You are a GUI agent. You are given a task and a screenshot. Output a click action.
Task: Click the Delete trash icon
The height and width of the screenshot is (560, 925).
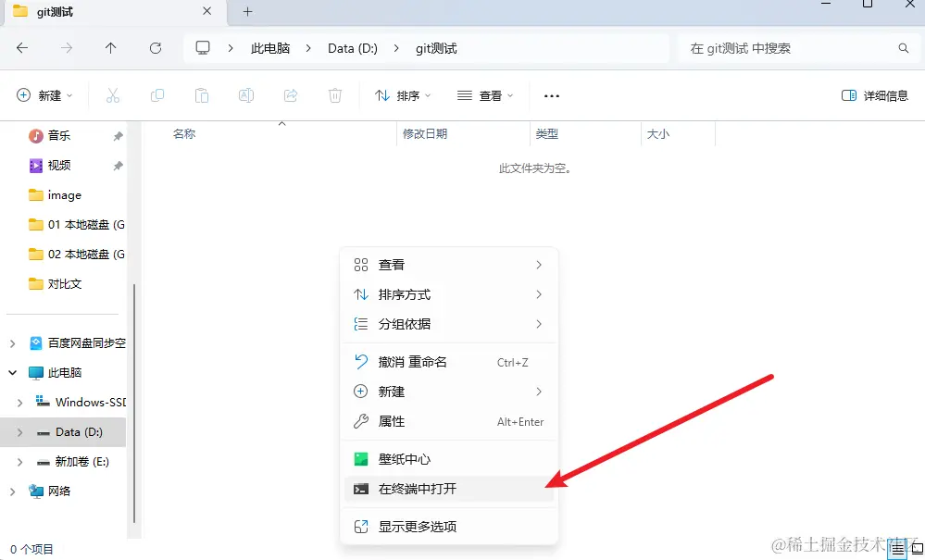(335, 95)
